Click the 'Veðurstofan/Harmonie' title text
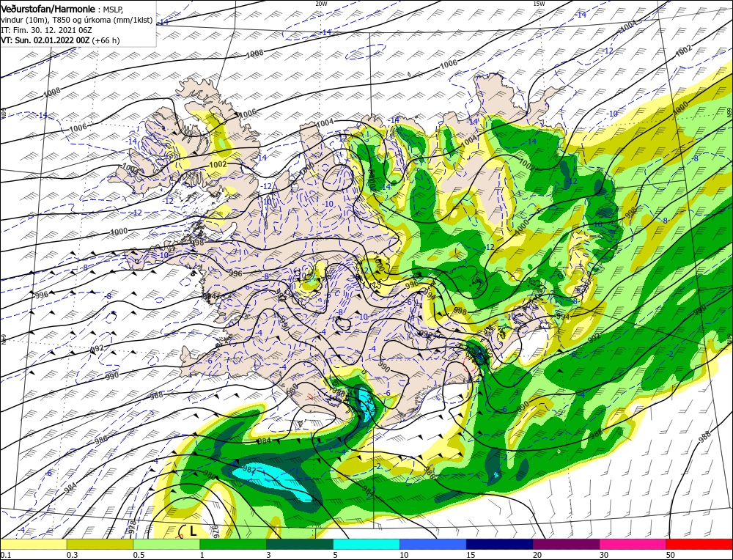 point(48,9)
